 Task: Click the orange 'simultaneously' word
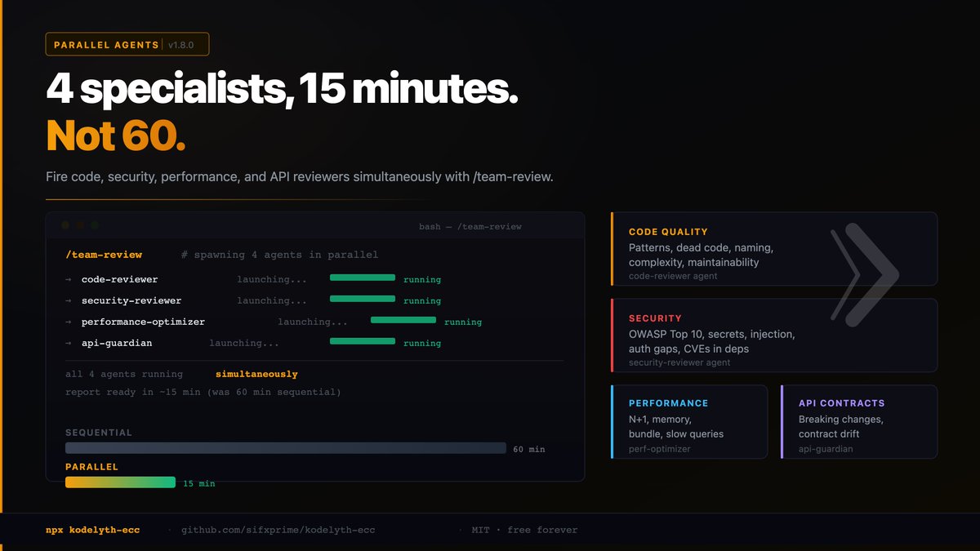(256, 374)
